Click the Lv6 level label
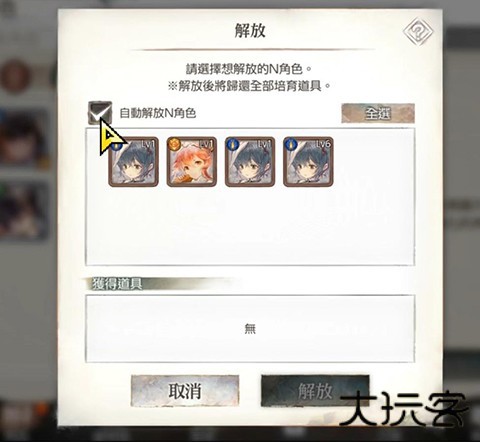The width and height of the screenshot is (480, 442). (323, 144)
